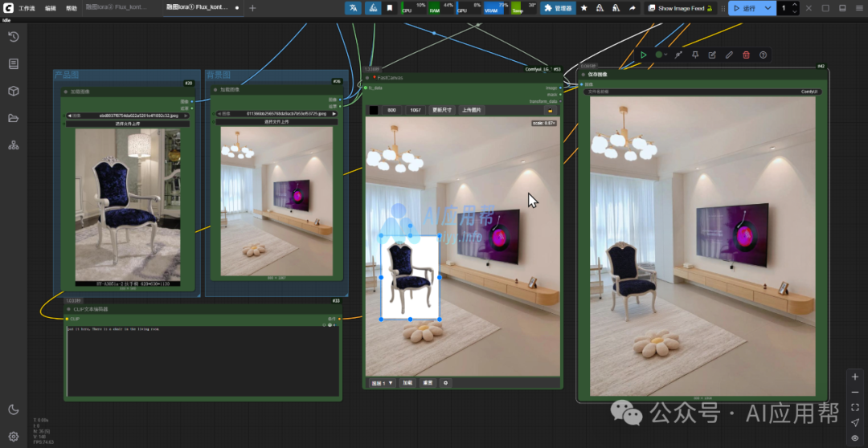
Task: Open the node tree hierarchy sidebar icon
Action: [x=14, y=145]
